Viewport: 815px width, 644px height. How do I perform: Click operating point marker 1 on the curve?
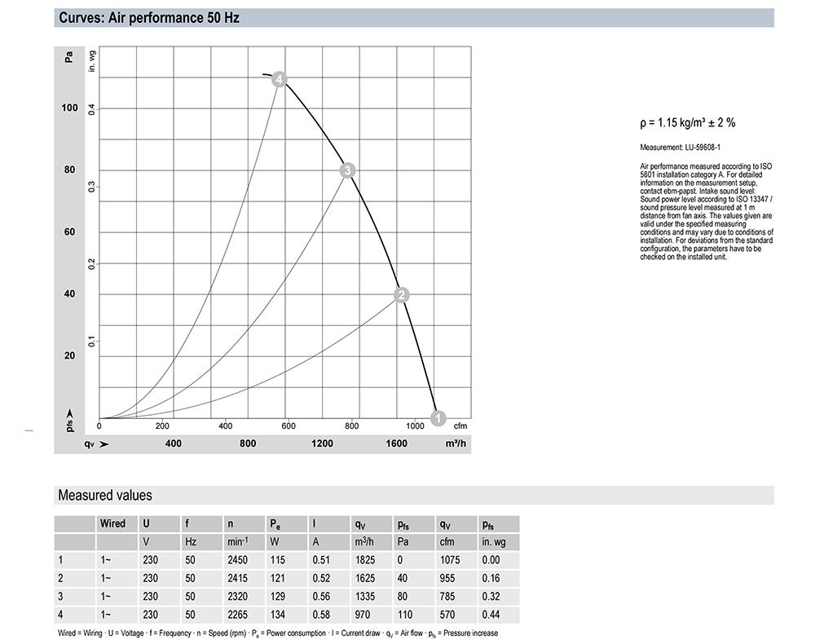(437, 418)
